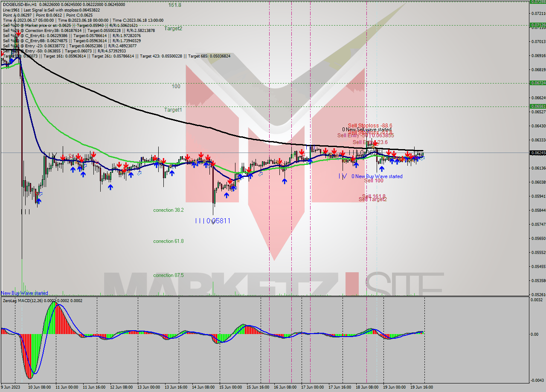Select the '100' Fibonacci level label

click(176, 86)
